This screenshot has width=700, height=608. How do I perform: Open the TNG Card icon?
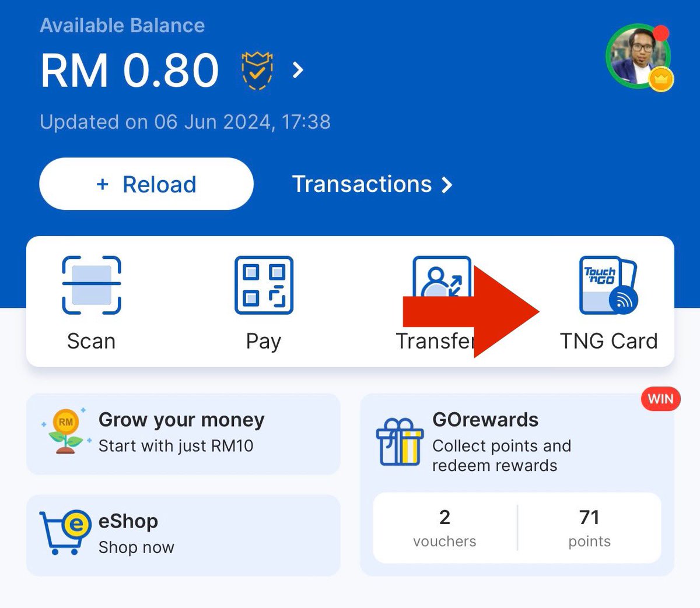coord(608,285)
